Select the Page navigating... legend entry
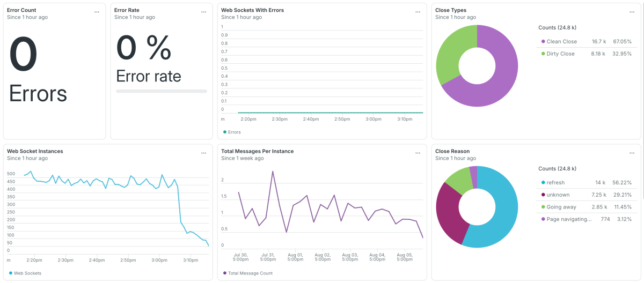 (x=587, y=219)
